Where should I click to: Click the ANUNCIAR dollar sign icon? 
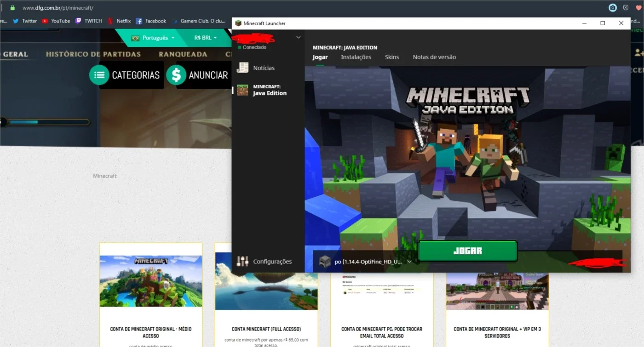tap(176, 75)
